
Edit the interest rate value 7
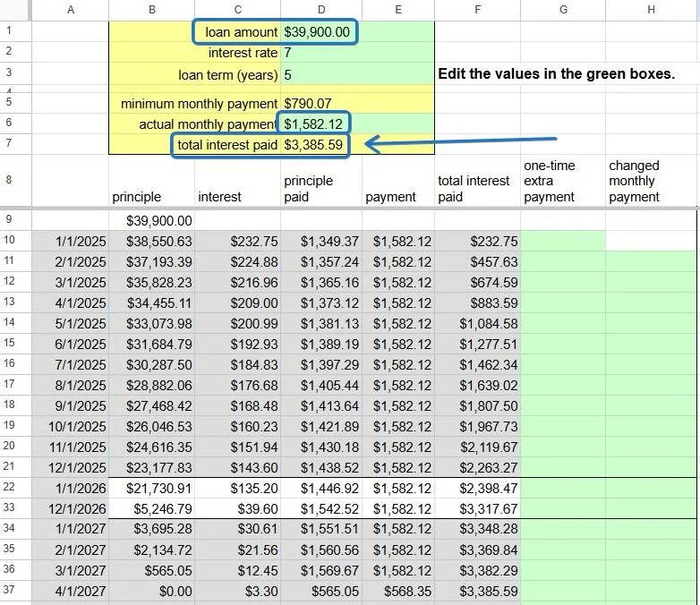(x=321, y=53)
